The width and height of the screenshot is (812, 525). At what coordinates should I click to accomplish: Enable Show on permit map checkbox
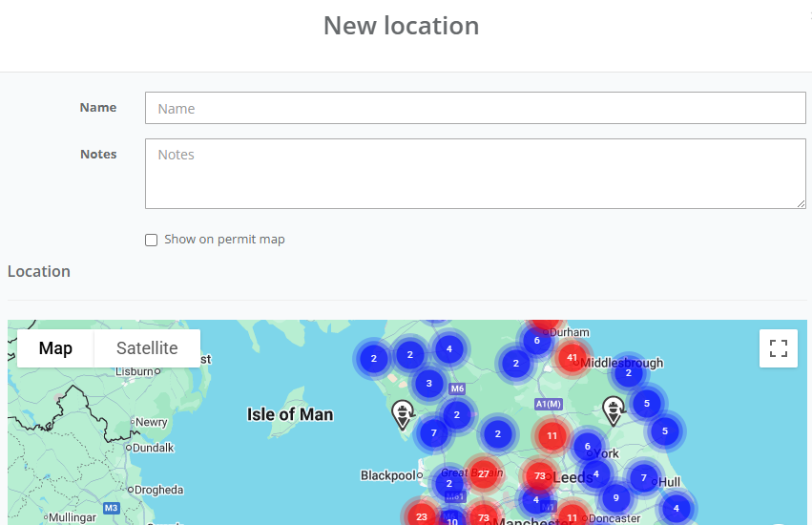click(151, 240)
